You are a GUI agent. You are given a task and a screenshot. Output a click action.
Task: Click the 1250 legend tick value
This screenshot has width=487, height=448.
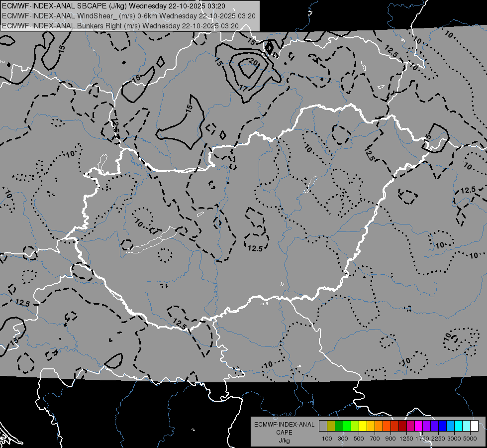point(406,439)
